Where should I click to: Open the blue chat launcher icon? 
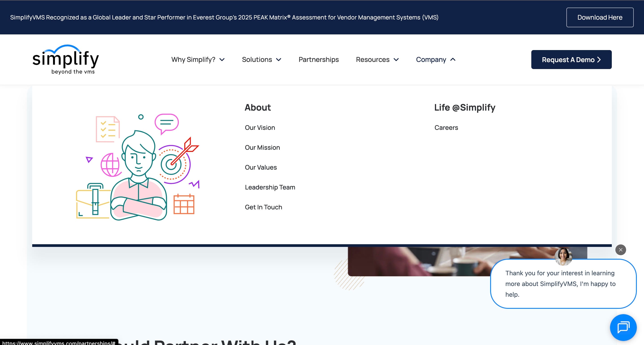623,327
